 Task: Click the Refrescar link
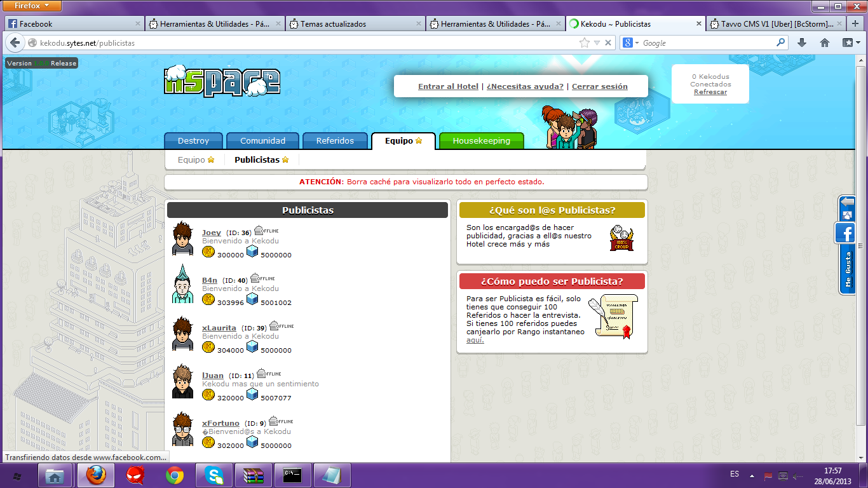710,92
